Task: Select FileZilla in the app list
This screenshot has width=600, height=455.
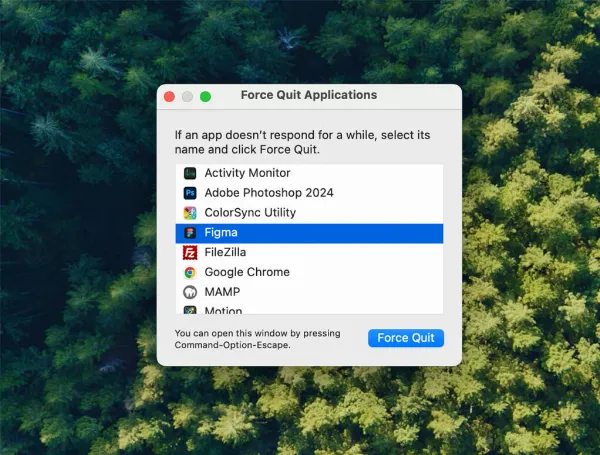Action: coord(309,253)
